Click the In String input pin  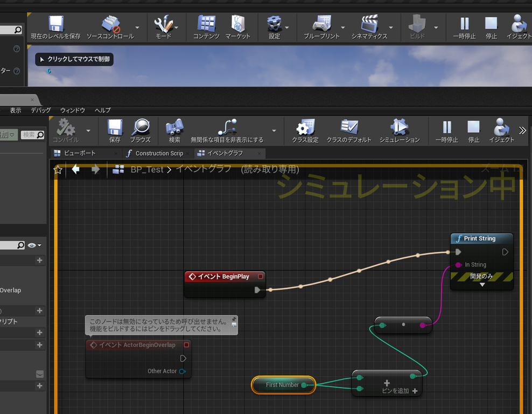[458, 265]
